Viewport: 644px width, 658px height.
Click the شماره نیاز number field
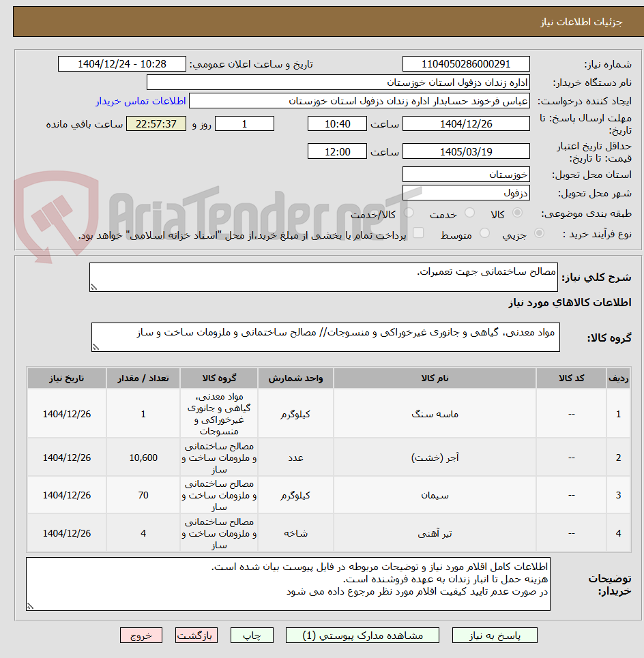466,64
